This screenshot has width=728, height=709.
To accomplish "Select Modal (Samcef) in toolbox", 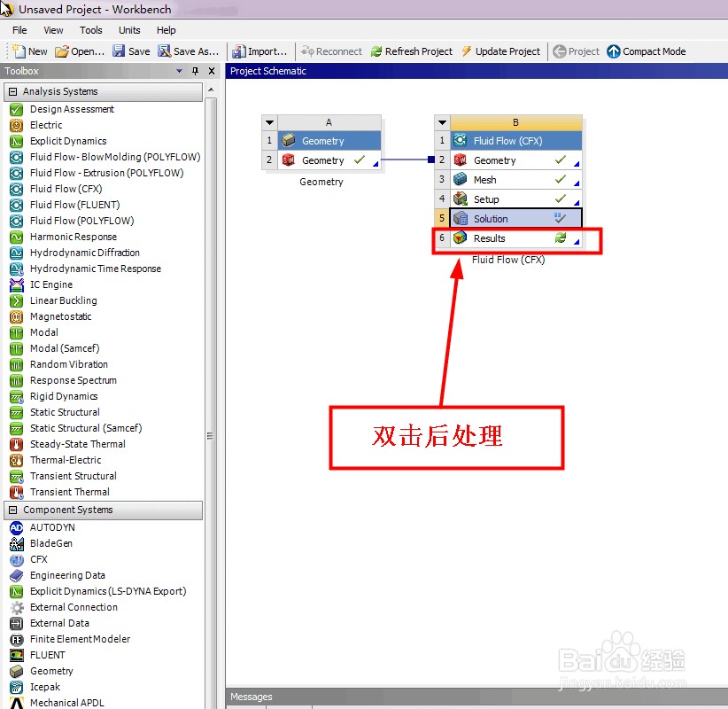I will click(65, 348).
